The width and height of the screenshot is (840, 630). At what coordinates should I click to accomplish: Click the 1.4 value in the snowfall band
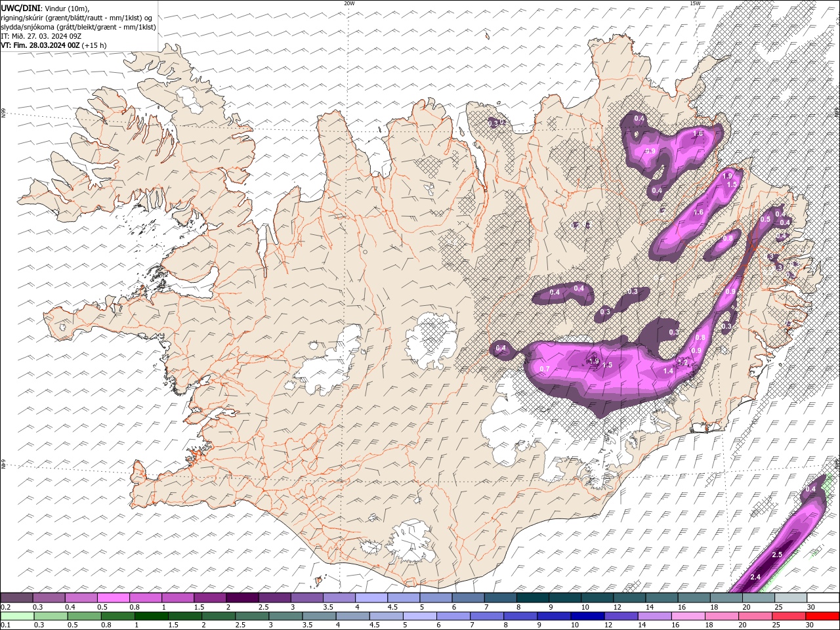668,371
